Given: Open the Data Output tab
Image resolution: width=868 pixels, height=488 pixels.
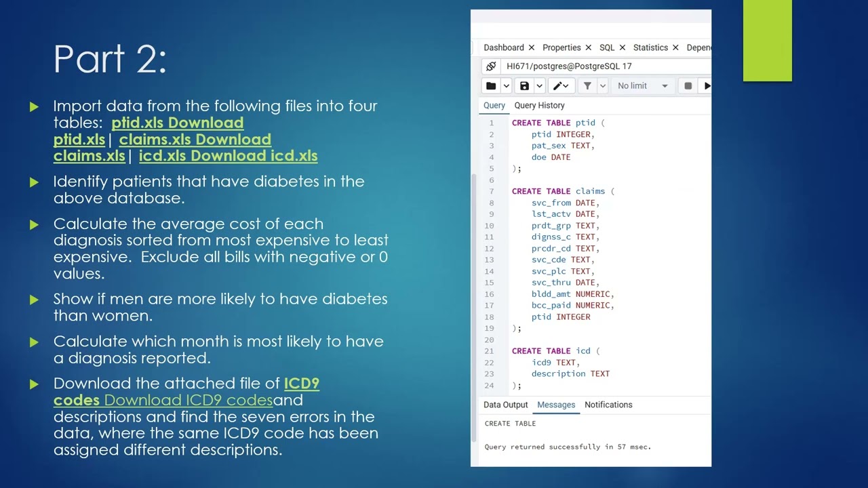Looking at the screenshot, I should tap(505, 405).
